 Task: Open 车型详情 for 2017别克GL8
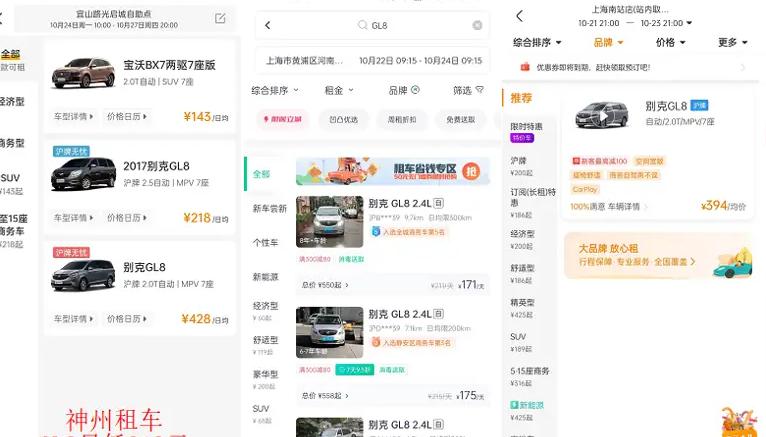[x=73, y=217]
